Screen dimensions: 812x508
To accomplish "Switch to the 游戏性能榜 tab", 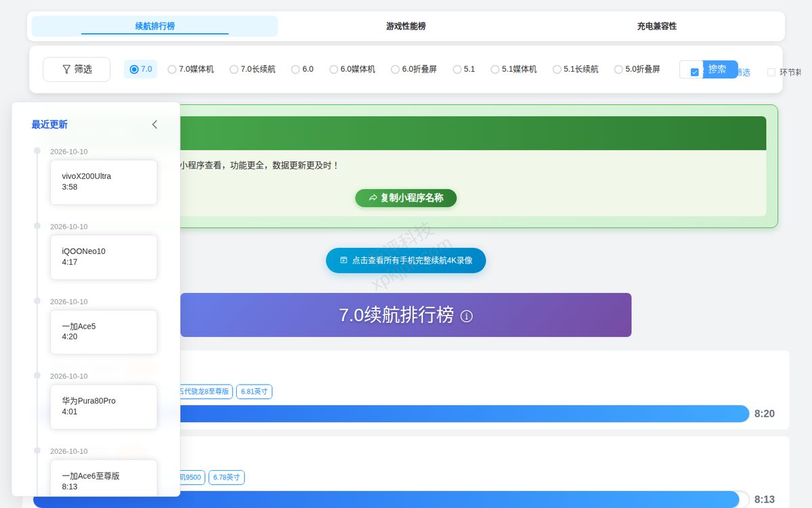I will click(406, 26).
